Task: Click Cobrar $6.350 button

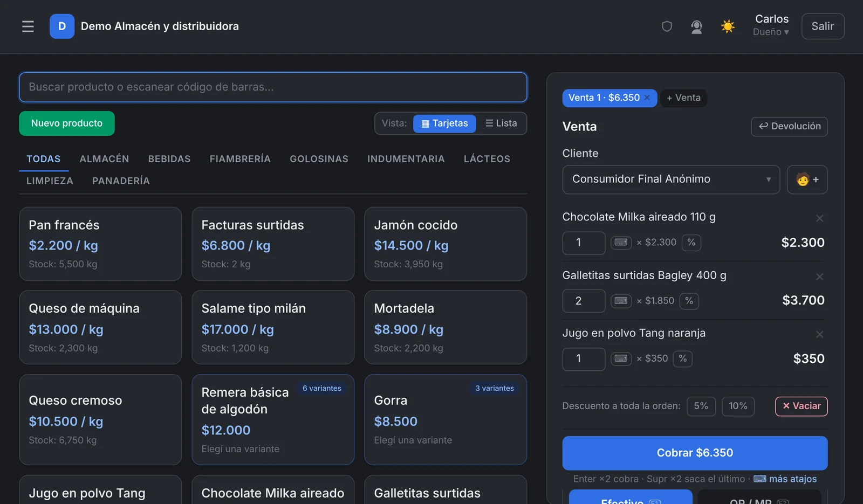Action: point(695,453)
